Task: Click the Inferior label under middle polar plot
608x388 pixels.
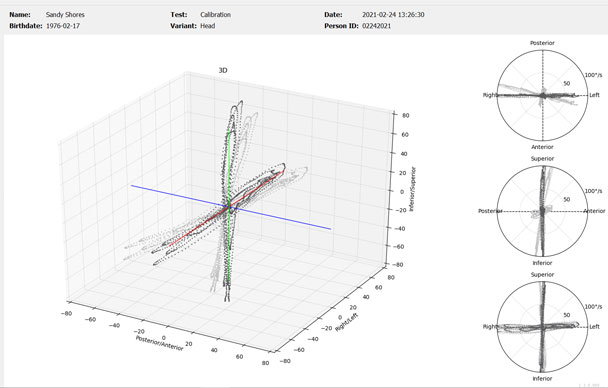Action: tap(542, 263)
